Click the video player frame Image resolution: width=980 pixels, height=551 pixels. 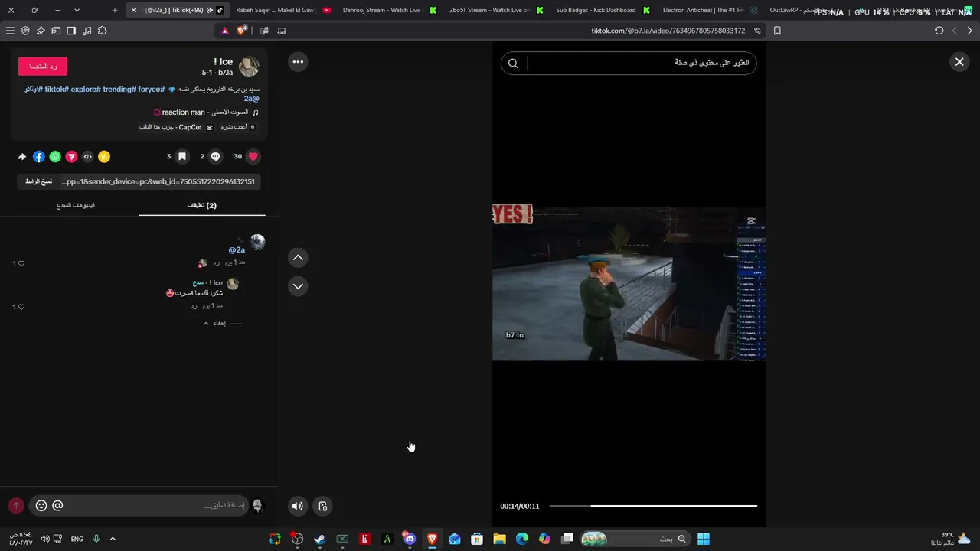(629, 283)
